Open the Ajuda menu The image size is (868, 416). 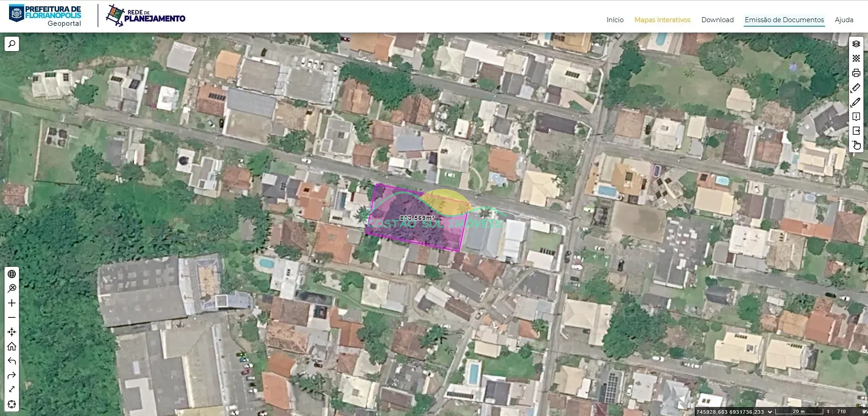point(844,20)
